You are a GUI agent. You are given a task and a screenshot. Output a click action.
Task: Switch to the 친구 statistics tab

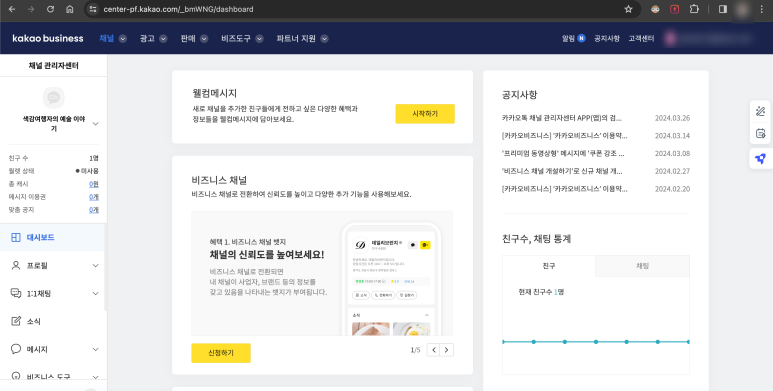point(549,266)
